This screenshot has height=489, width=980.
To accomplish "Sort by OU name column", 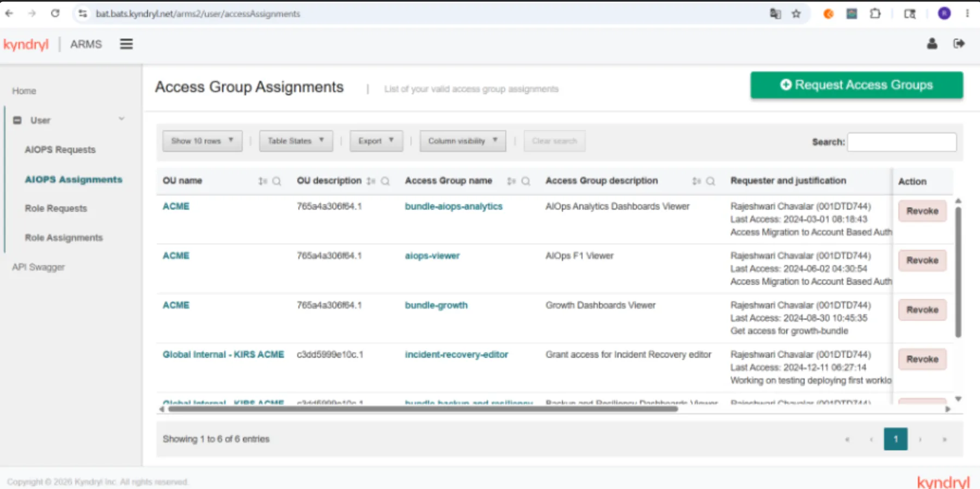I will click(x=262, y=181).
